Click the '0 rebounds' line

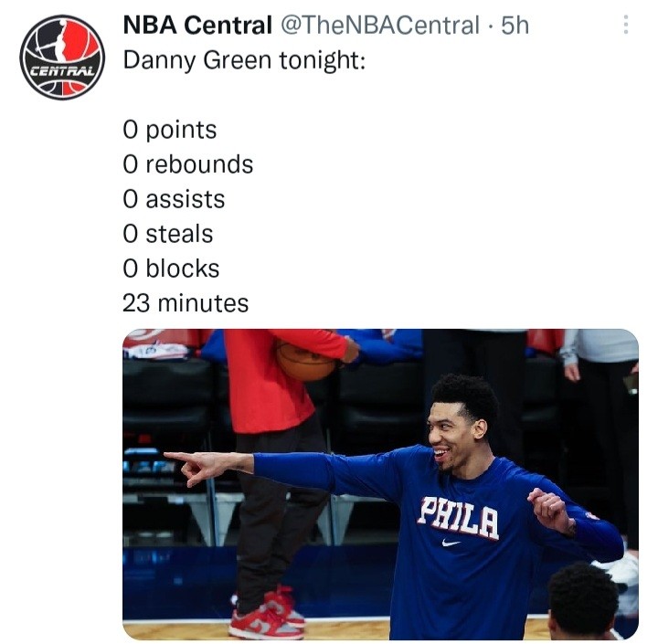[188, 164]
